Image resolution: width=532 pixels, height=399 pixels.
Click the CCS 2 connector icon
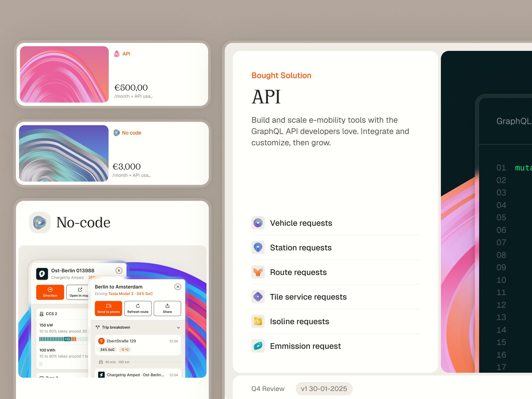(x=42, y=314)
